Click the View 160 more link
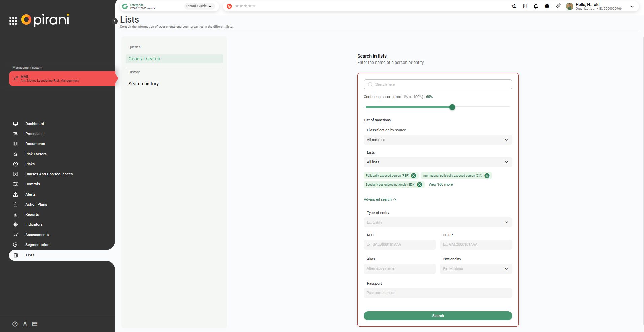 (x=440, y=184)
